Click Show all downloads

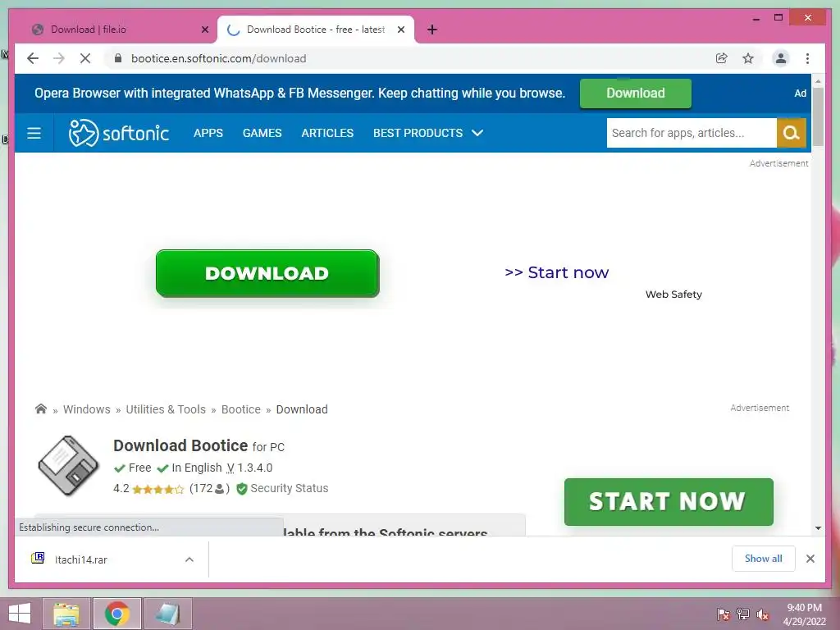coord(764,558)
